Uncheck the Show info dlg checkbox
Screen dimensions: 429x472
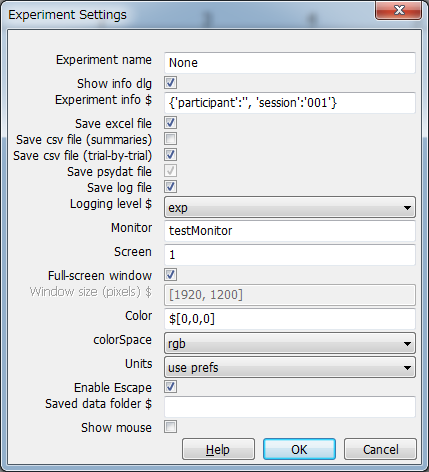(x=170, y=83)
